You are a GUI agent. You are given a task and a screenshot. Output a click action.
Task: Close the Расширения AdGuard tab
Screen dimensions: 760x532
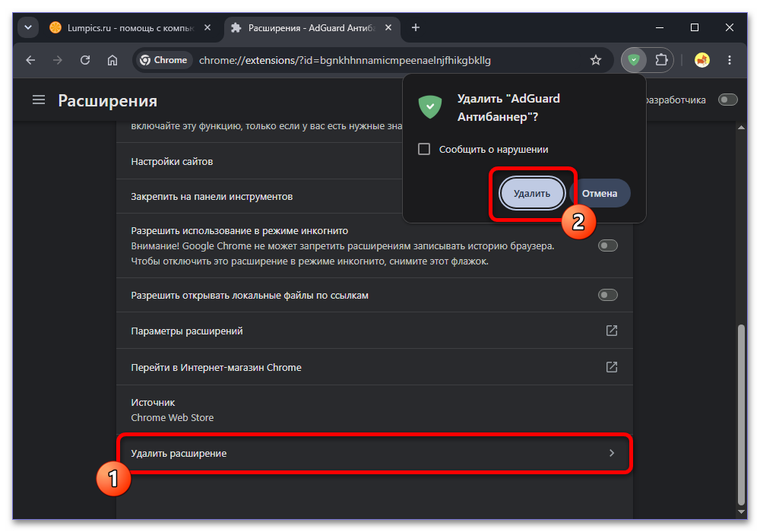click(388, 27)
